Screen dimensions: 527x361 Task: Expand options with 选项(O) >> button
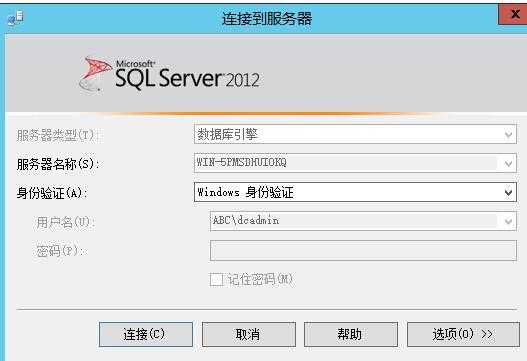(x=463, y=334)
